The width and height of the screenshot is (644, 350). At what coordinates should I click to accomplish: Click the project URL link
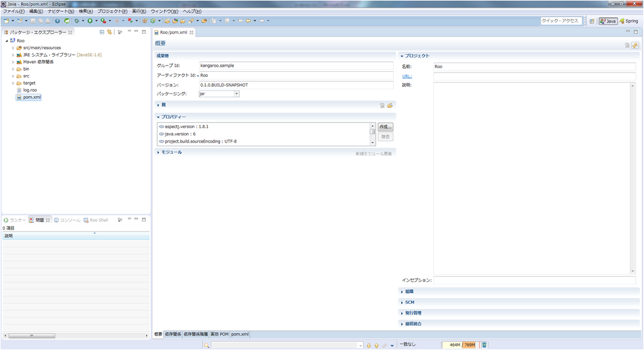[406, 76]
